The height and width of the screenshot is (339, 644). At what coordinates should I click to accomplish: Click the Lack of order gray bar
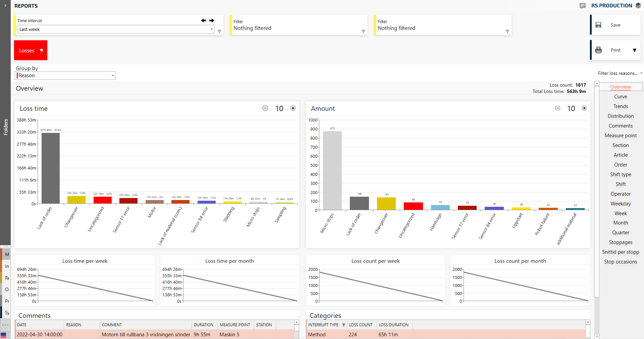click(x=51, y=168)
